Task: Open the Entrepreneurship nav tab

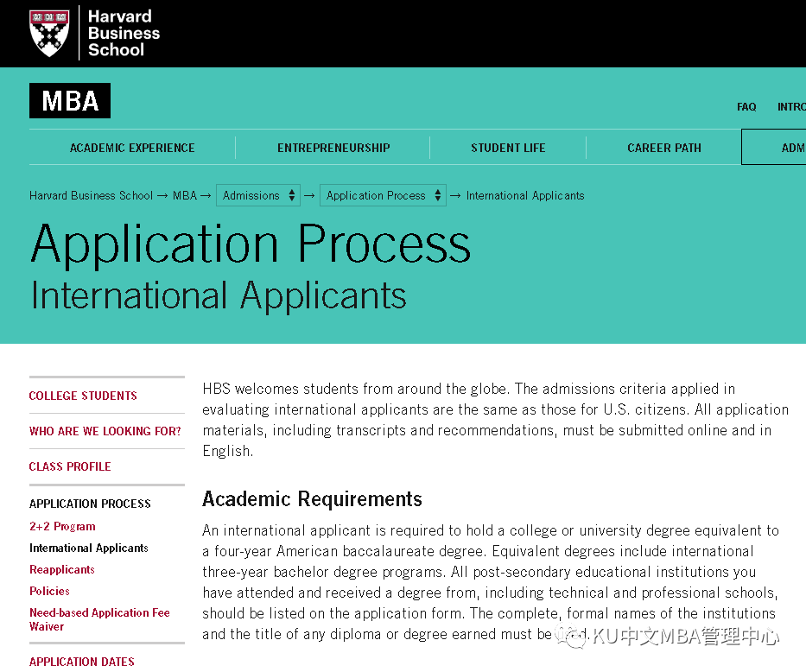Action: [x=333, y=148]
